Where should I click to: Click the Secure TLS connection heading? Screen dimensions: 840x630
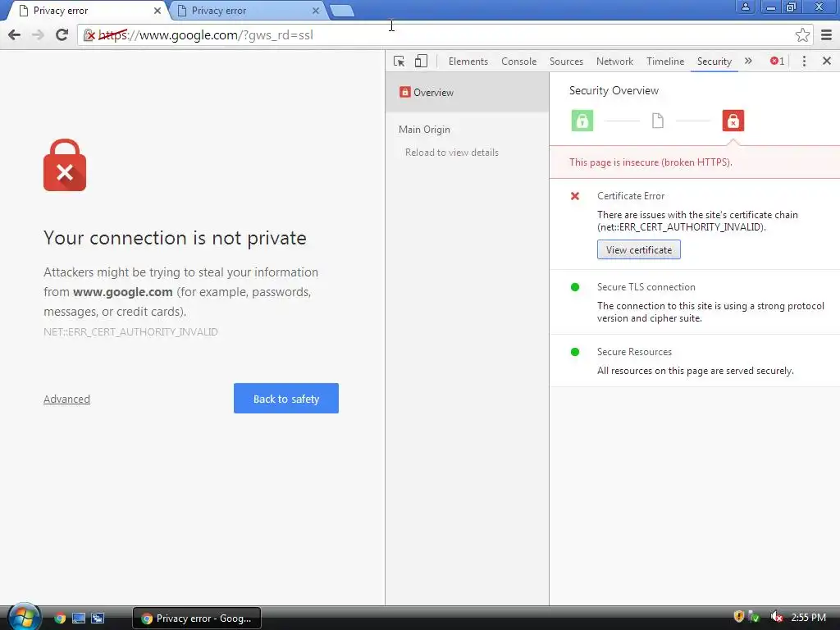(646, 287)
